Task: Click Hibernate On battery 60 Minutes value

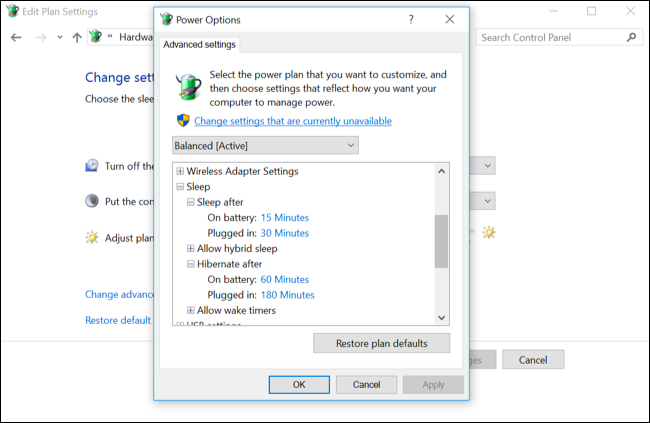Action: (x=285, y=280)
